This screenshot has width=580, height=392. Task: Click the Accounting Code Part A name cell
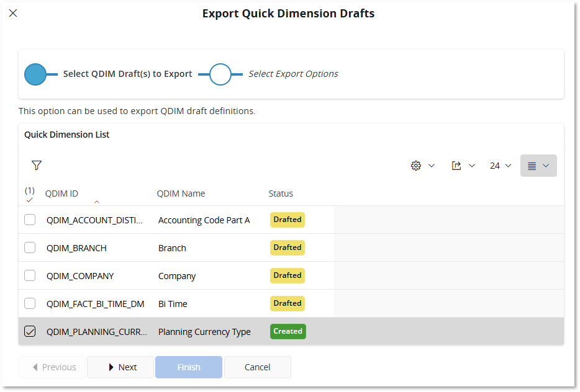tap(204, 220)
